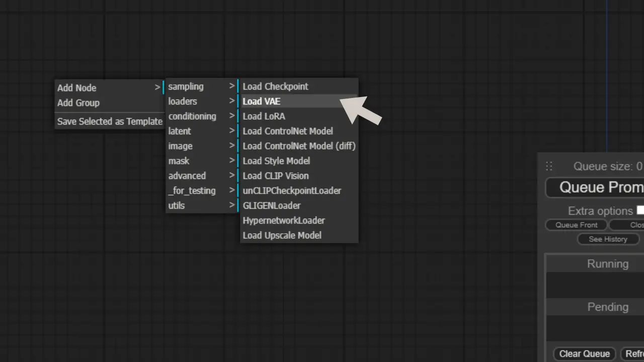Add a Load Checkpoint node
The height and width of the screenshot is (362, 644).
click(x=299, y=86)
